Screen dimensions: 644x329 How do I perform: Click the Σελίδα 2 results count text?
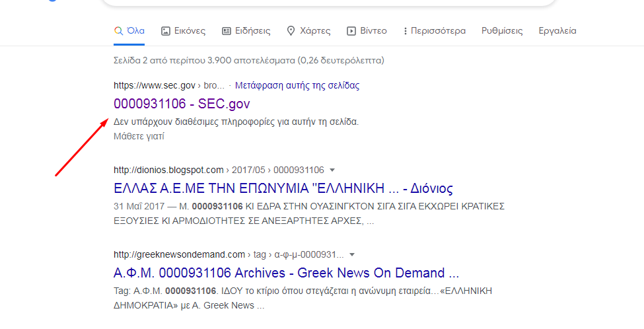(x=249, y=60)
